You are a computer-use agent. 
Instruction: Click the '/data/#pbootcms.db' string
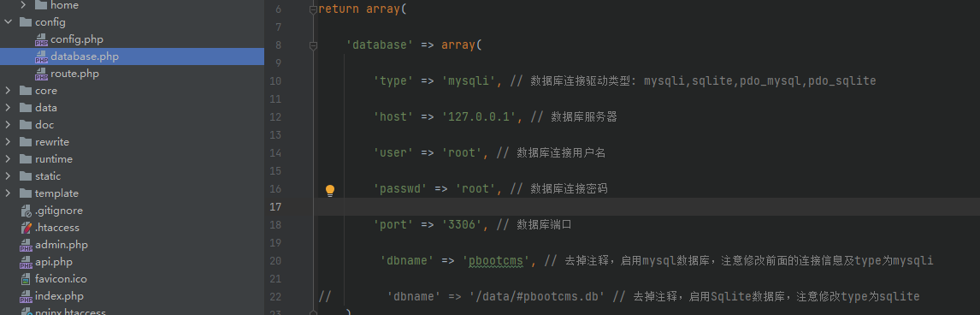[536, 296]
